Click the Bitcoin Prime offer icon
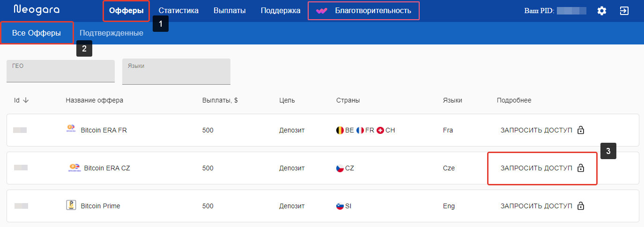This screenshot has width=644, height=227. tap(71, 205)
